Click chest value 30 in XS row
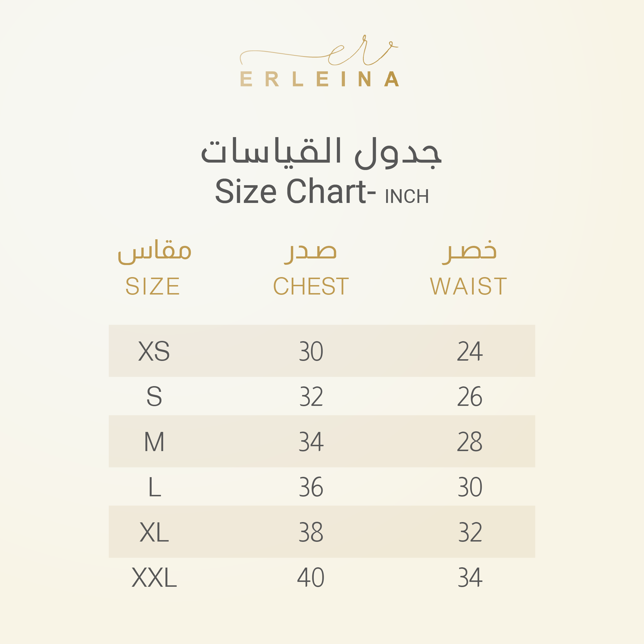The height and width of the screenshot is (644, 644). click(x=311, y=351)
